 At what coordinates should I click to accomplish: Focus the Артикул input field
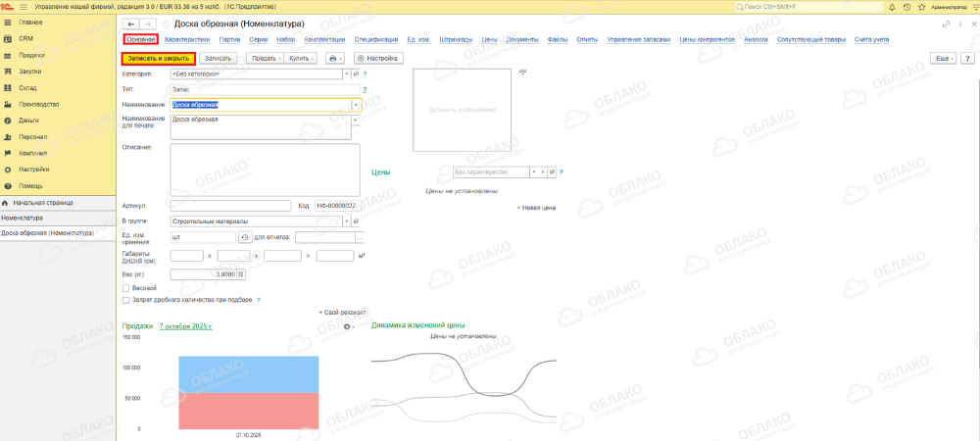coord(231,206)
